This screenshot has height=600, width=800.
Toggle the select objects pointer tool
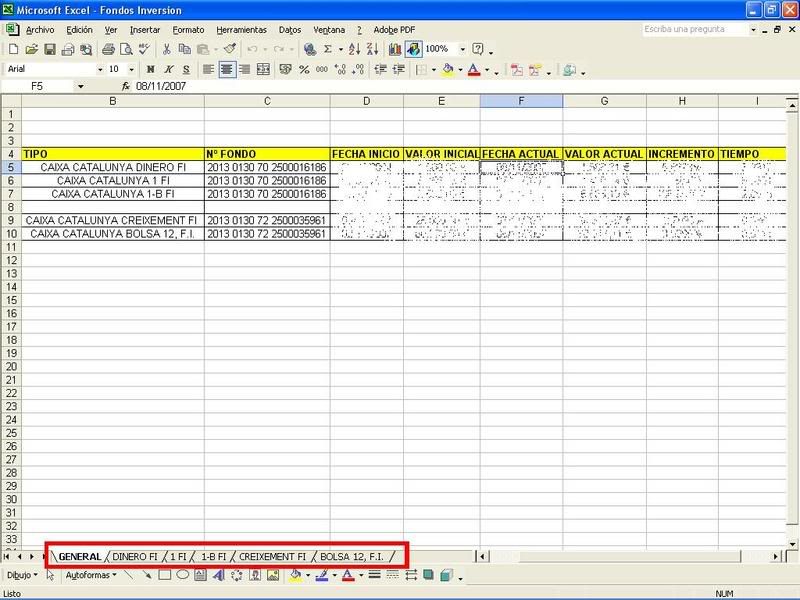click(x=50, y=576)
